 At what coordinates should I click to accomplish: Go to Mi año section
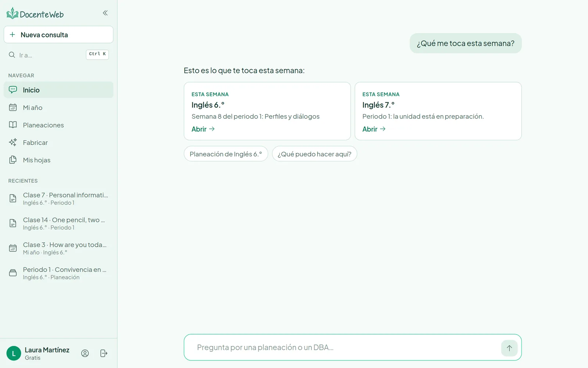click(58, 107)
